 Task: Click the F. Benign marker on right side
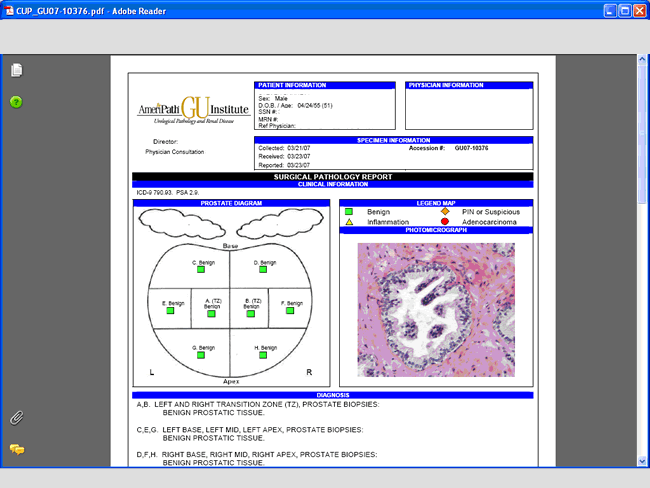point(289,311)
